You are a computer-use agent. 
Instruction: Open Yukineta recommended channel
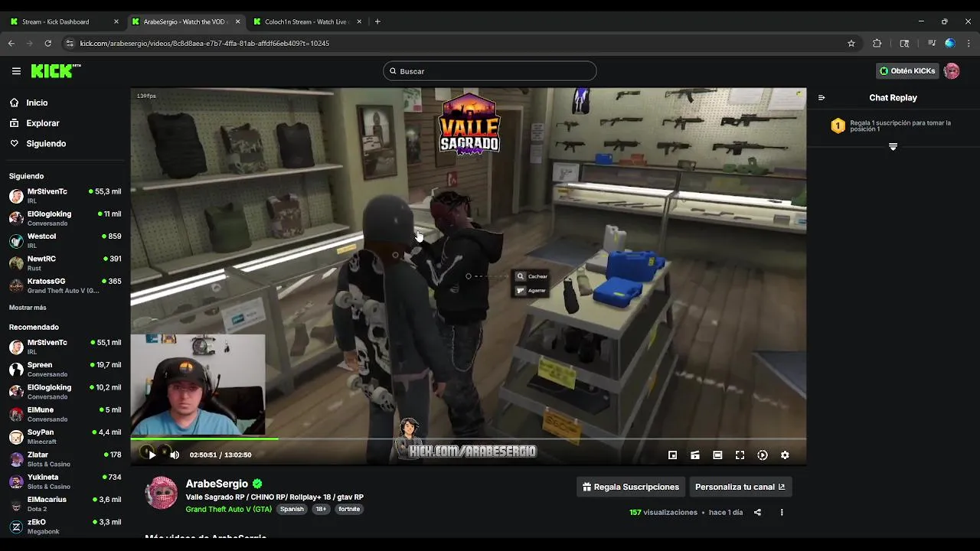point(65,481)
